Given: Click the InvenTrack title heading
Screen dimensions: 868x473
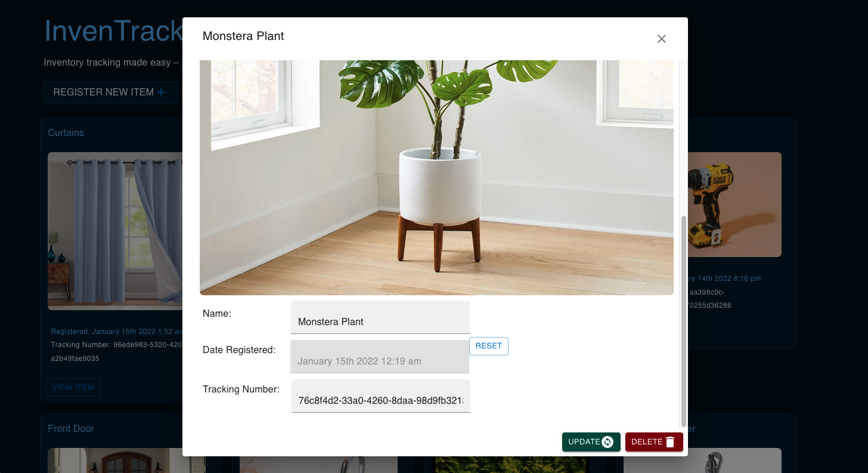Looking at the screenshot, I should (113, 31).
